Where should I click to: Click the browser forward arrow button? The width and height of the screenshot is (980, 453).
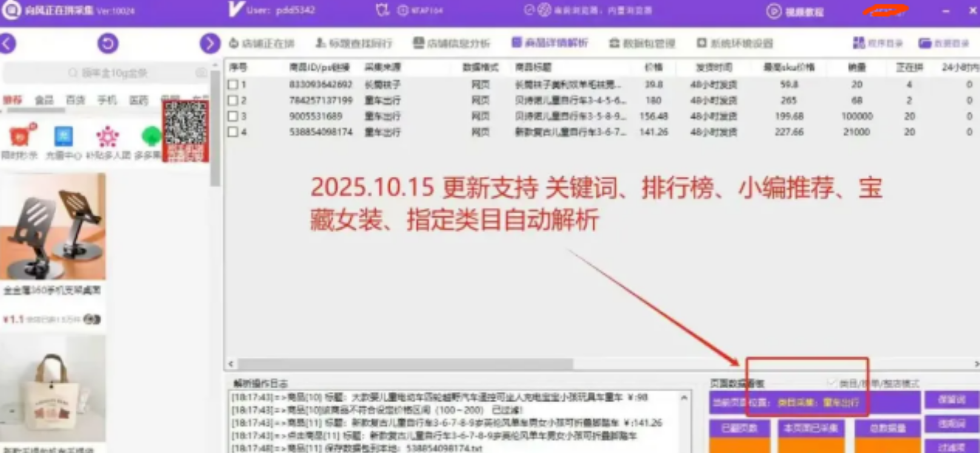[210, 44]
